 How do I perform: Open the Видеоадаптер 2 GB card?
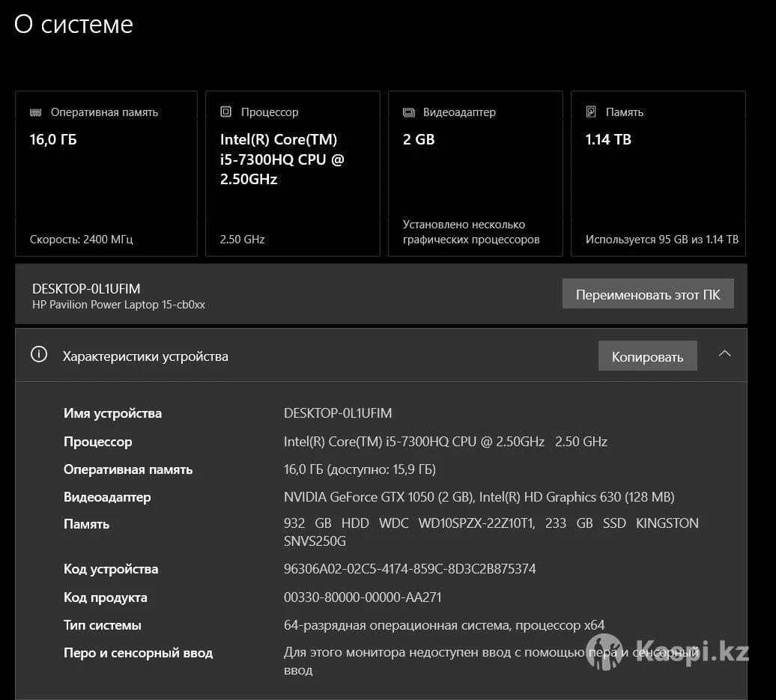pyautogui.click(x=475, y=174)
